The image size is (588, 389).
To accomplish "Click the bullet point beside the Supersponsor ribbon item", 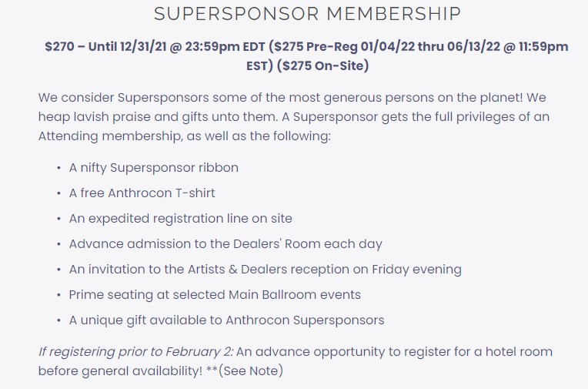I will (59, 168).
